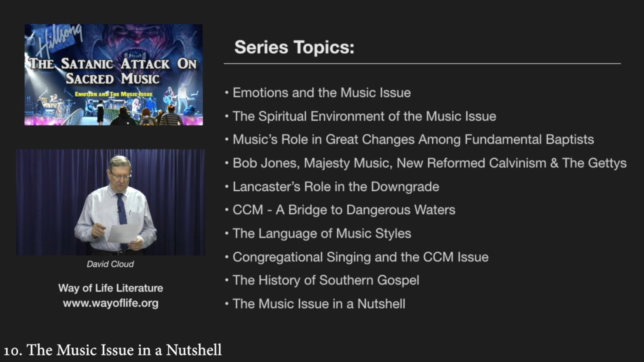This screenshot has width=644, height=362.
Task: Open 'The Spiritual Environment of the Music Issue'
Action: pyautogui.click(x=364, y=116)
